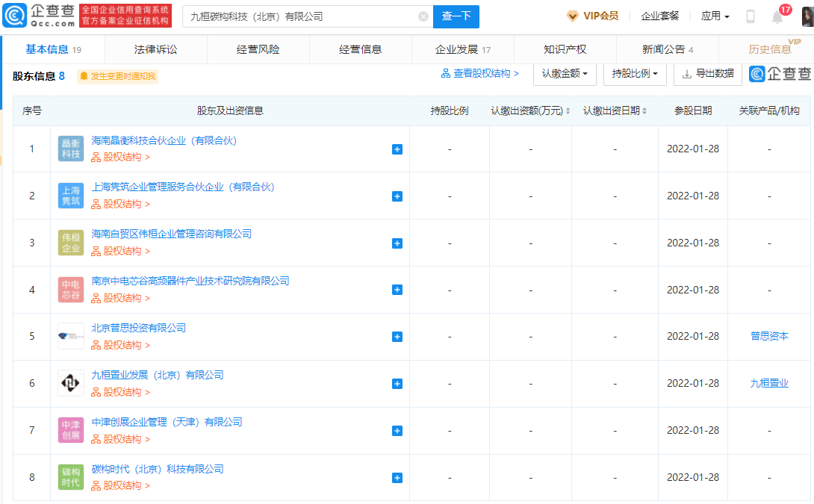The height and width of the screenshot is (504, 814).
Task: Switch to 历史信息 VIP tab
Action: (x=769, y=49)
